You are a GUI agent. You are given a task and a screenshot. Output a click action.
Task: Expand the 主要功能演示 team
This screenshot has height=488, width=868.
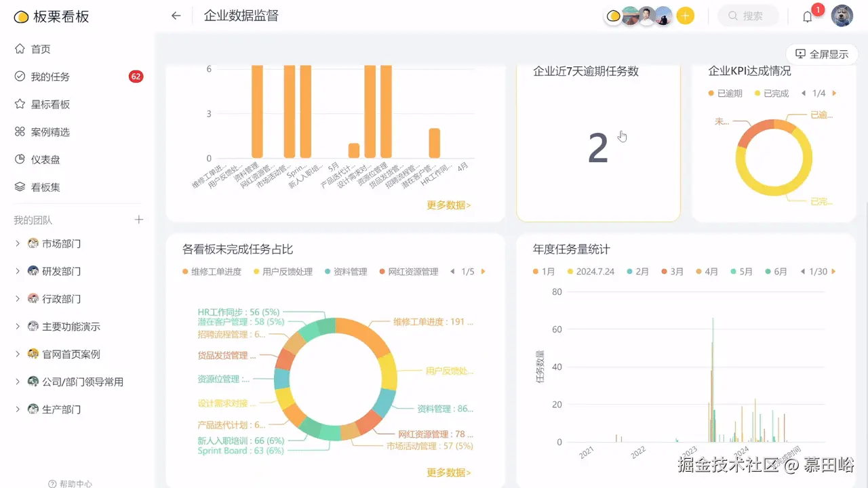(18, 326)
